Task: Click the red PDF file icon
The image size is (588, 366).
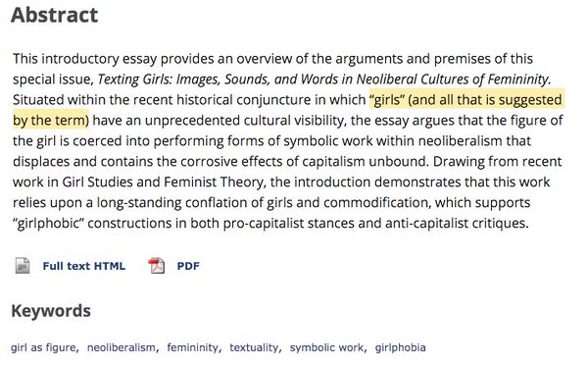Action: (157, 266)
